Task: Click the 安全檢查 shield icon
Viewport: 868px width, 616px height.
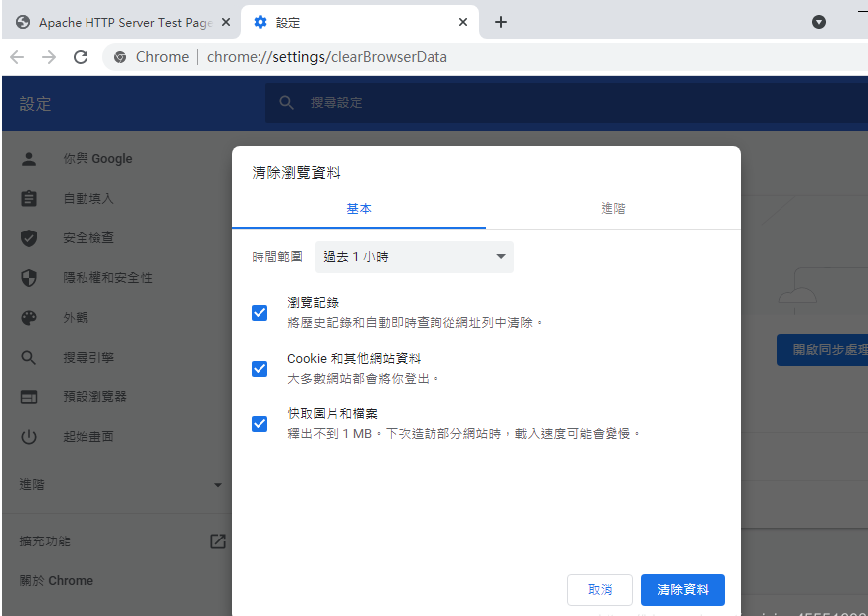Action: (29, 238)
